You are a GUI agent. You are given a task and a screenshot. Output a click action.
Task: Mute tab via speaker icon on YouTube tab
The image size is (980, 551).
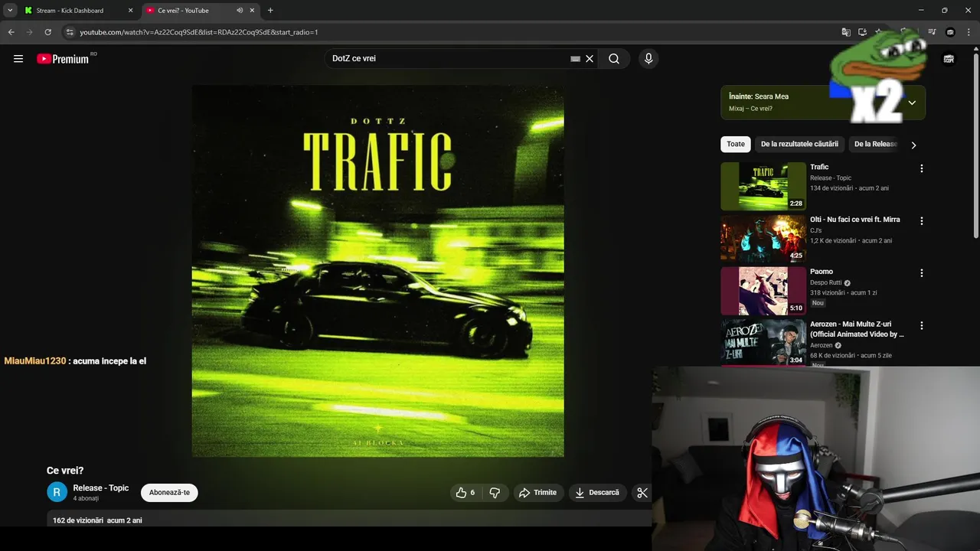(240, 11)
